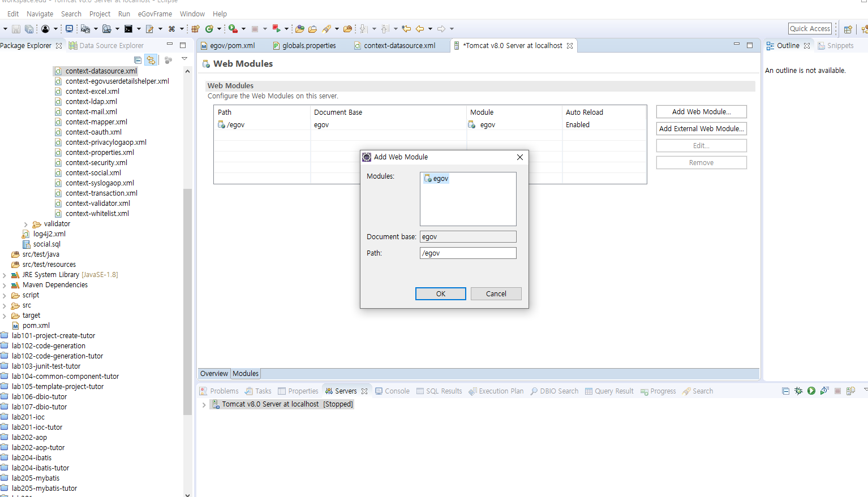Open the Snippets tab
The width and height of the screenshot is (868, 497).
point(836,46)
